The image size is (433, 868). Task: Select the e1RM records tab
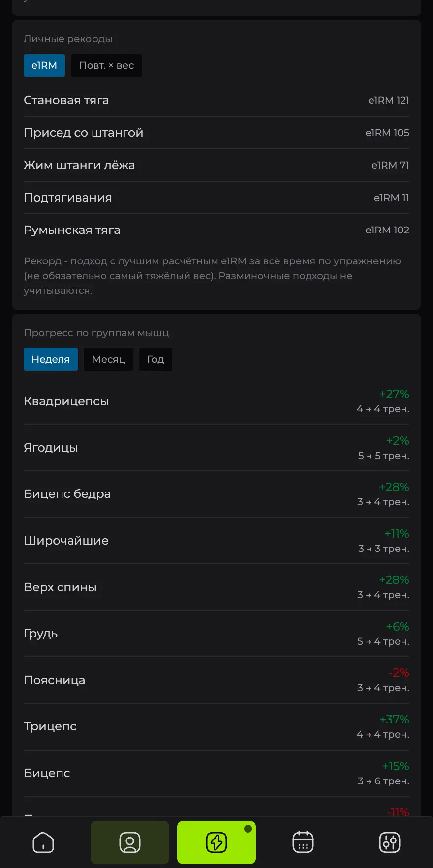[x=44, y=65]
